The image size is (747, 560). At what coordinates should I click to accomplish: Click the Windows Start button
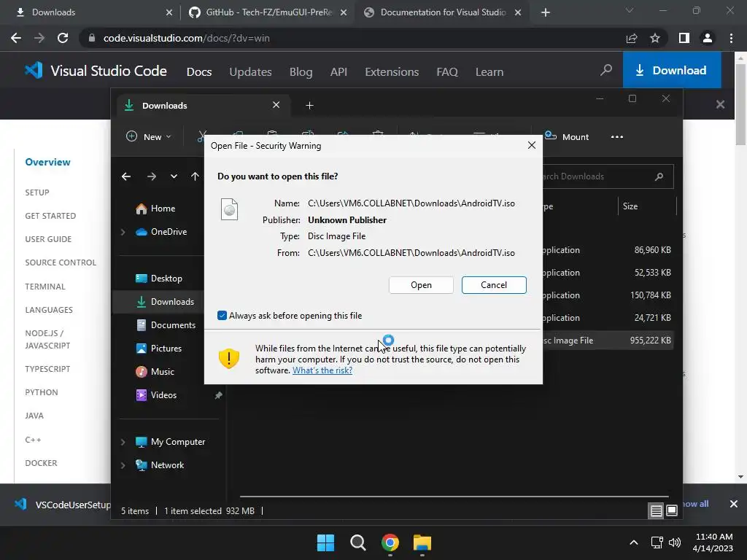tap(326, 542)
